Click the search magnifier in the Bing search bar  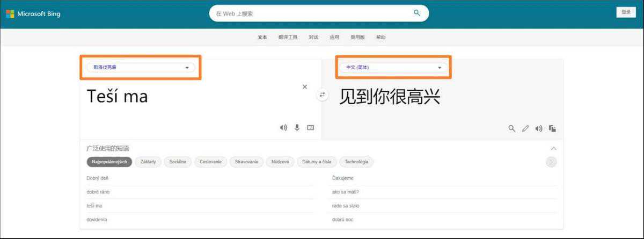coord(416,13)
